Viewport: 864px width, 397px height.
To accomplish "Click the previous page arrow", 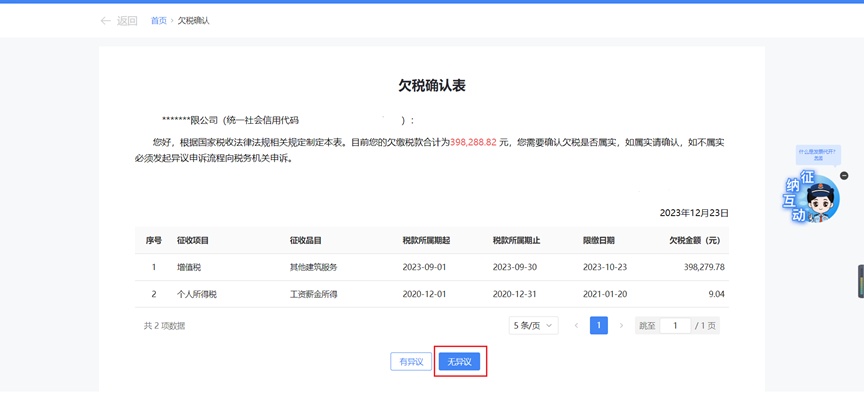I will (x=576, y=325).
